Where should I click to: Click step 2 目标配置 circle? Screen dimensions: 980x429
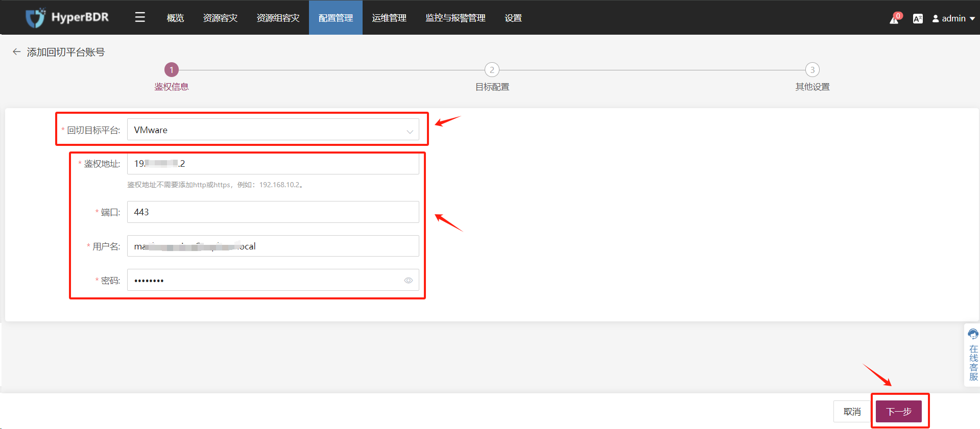pyautogui.click(x=492, y=70)
